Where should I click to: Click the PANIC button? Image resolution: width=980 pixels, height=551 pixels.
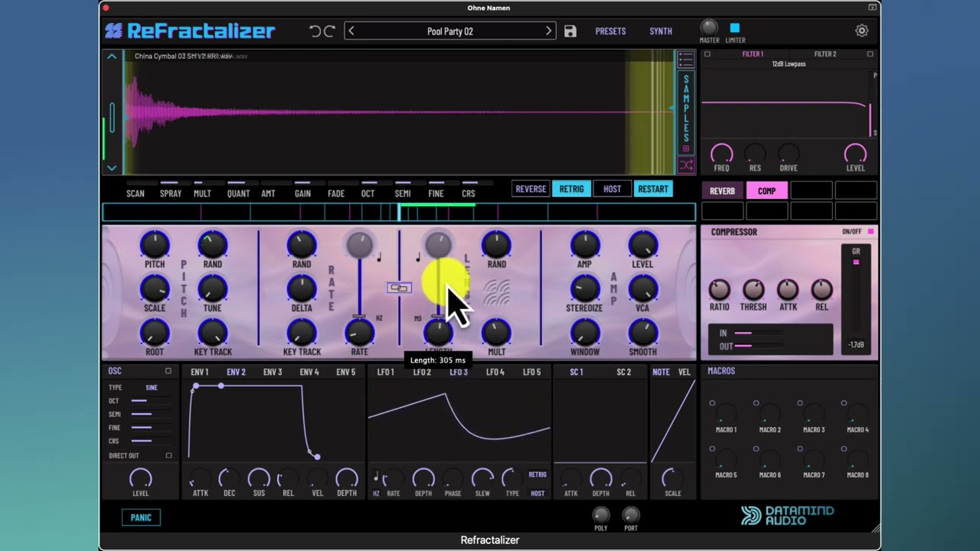point(141,517)
